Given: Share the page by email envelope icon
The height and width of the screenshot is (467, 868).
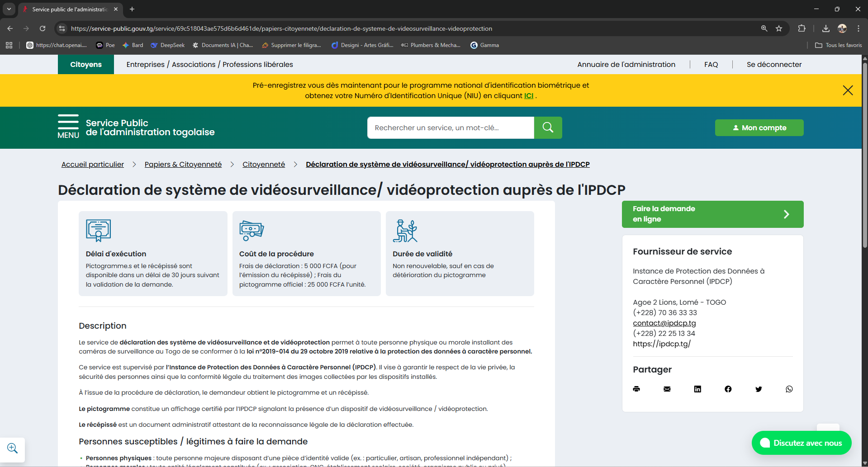Looking at the screenshot, I should (x=667, y=389).
